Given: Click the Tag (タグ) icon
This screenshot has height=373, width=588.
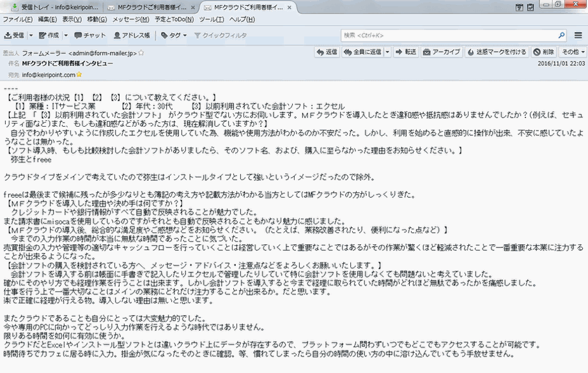Looking at the screenshot, I should [x=170, y=36].
